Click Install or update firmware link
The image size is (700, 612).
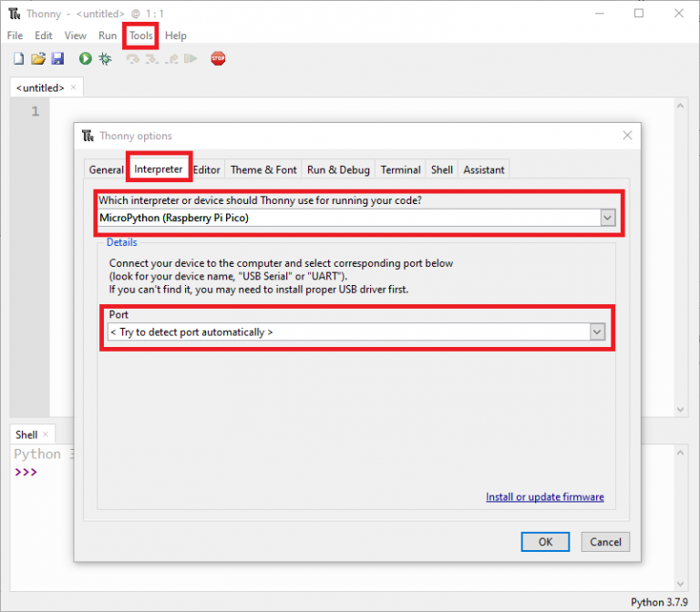point(545,497)
